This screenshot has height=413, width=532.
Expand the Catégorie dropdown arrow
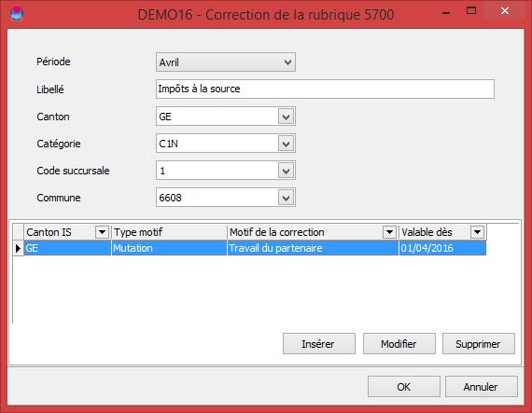286,144
